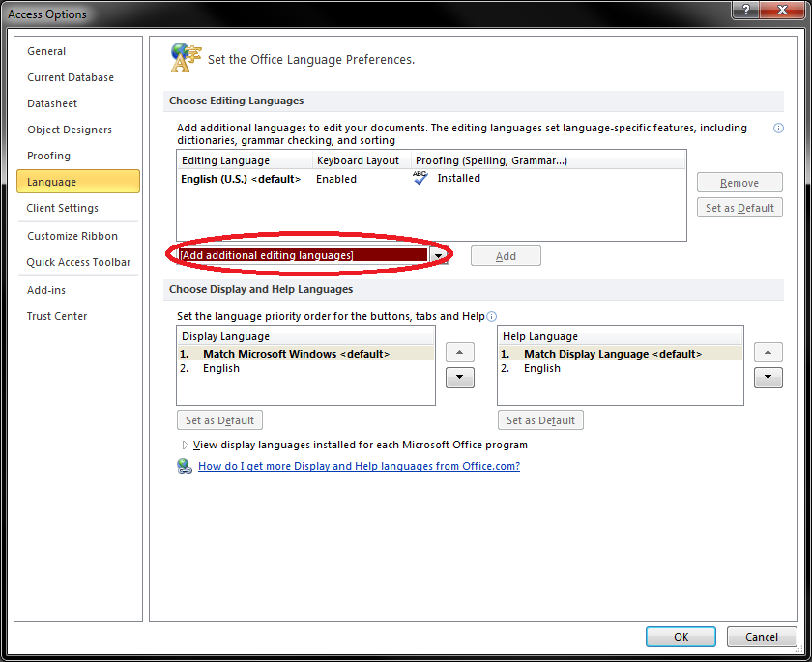The height and width of the screenshot is (662, 812).
Task: Click Cancel to dismiss dialog
Action: [762, 637]
